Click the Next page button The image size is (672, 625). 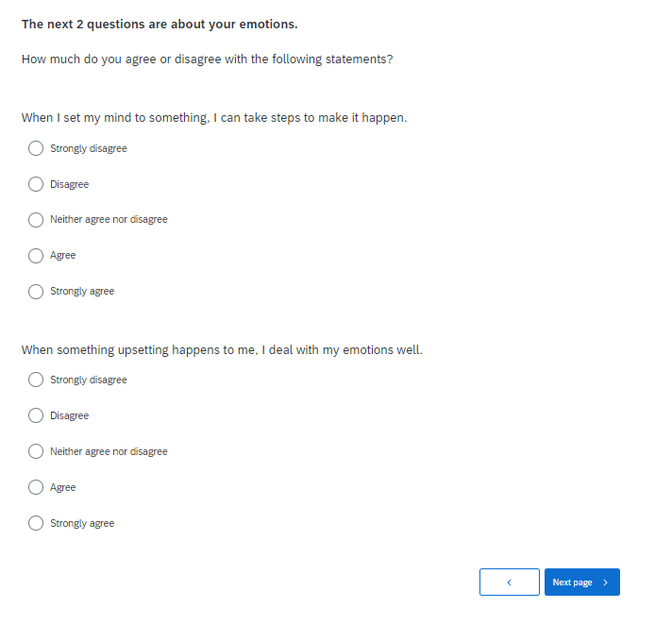tap(573, 583)
